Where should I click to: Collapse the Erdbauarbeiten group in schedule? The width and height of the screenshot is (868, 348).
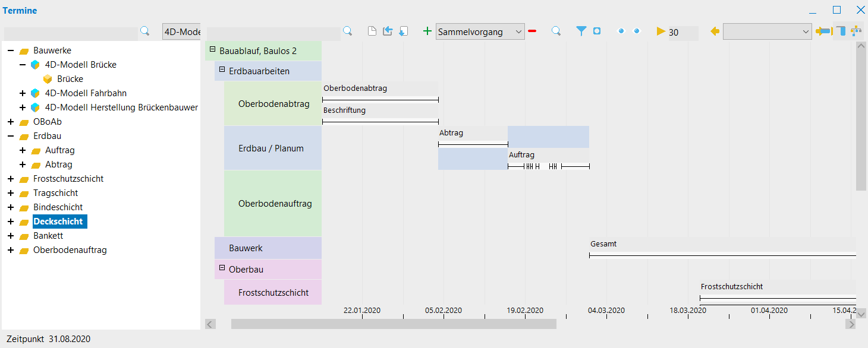click(222, 70)
